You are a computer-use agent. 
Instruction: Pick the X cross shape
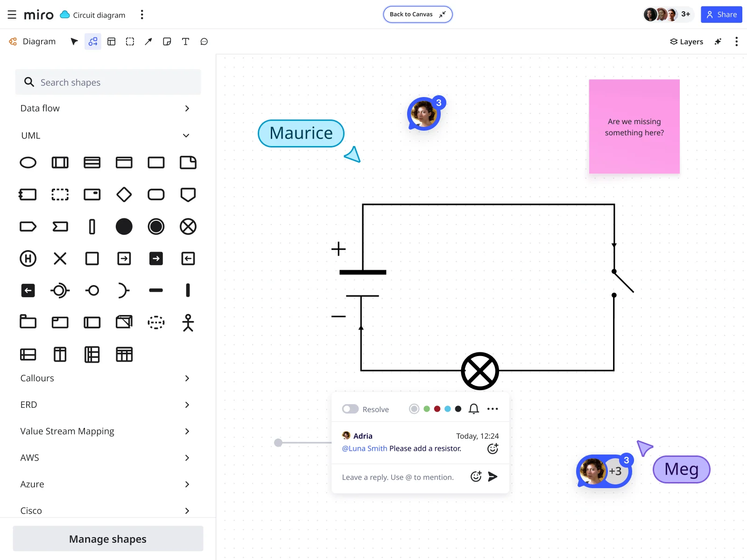tap(60, 259)
